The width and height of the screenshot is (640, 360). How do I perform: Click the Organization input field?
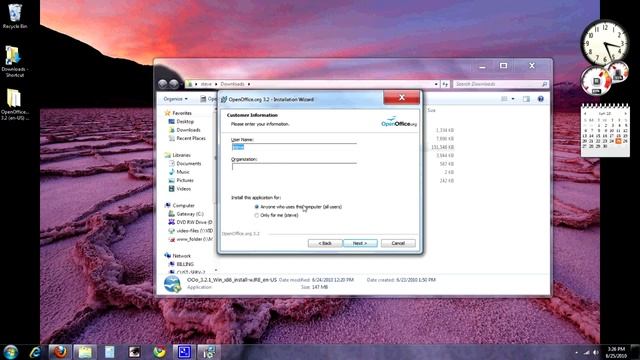[294, 167]
